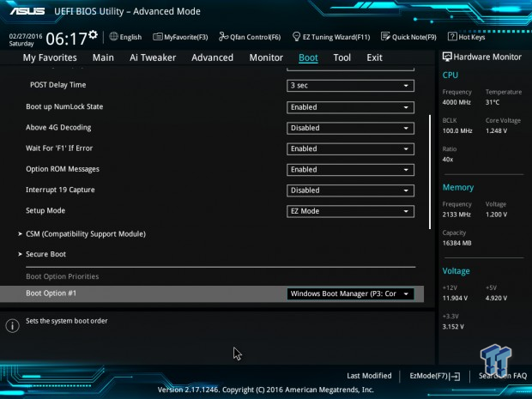
Task: Open the Option ROM Messages dropdown
Action: click(x=350, y=170)
